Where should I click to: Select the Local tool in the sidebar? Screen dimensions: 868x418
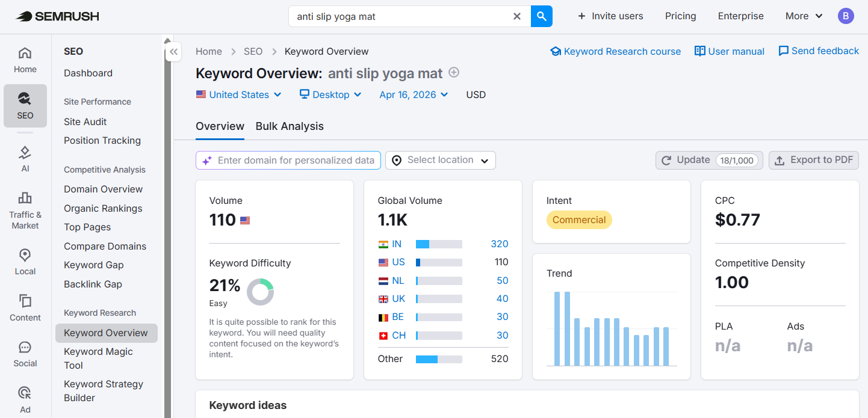point(25,260)
